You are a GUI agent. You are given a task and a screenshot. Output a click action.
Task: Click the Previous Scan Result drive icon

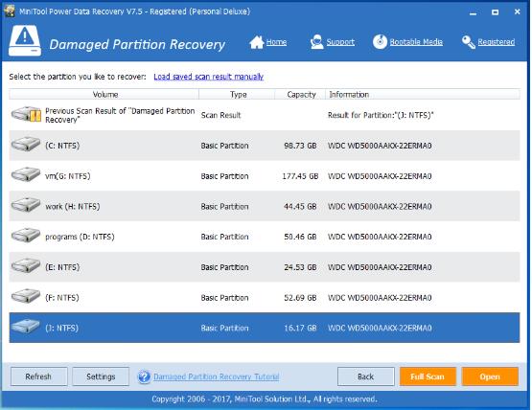tap(27, 114)
